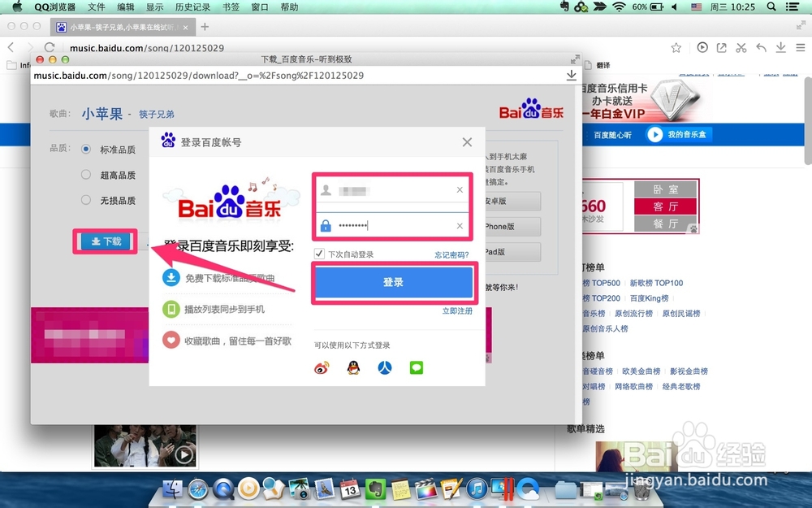The width and height of the screenshot is (812, 508).
Task: Click the bookmark star in the QQ browser toolbar
Action: [x=676, y=48]
